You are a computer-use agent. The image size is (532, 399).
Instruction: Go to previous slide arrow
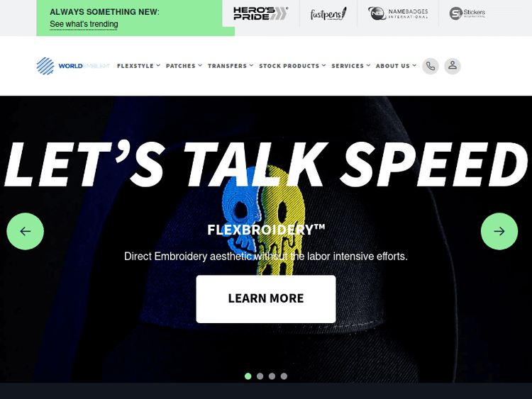pyautogui.click(x=25, y=231)
